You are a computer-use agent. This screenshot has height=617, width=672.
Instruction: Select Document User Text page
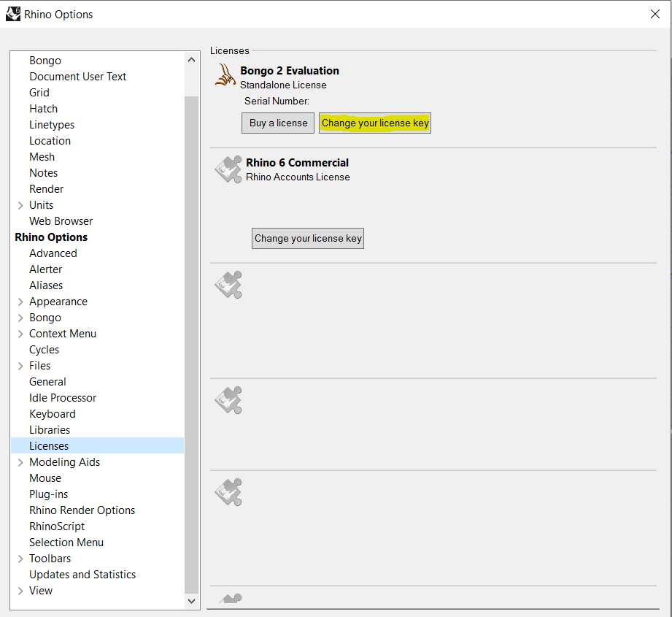pos(77,77)
